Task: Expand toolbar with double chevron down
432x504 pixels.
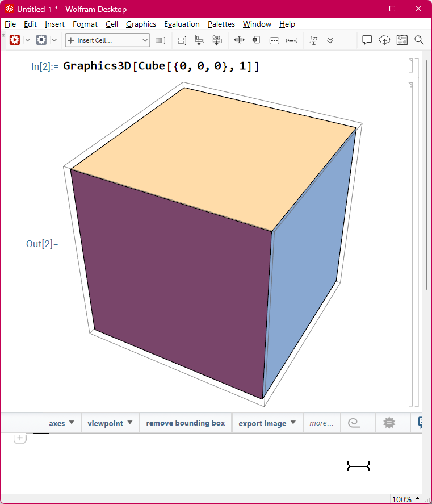Action: click(330, 40)
